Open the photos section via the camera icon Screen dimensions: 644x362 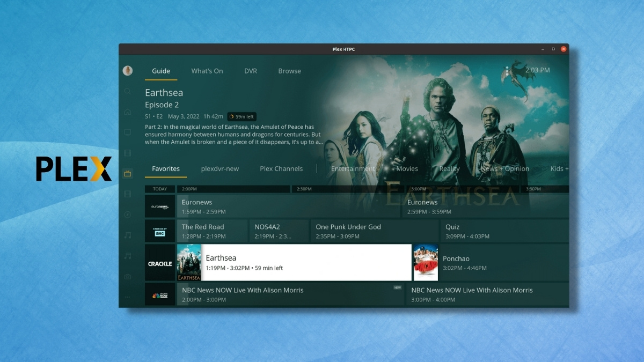tap(127, 276)
